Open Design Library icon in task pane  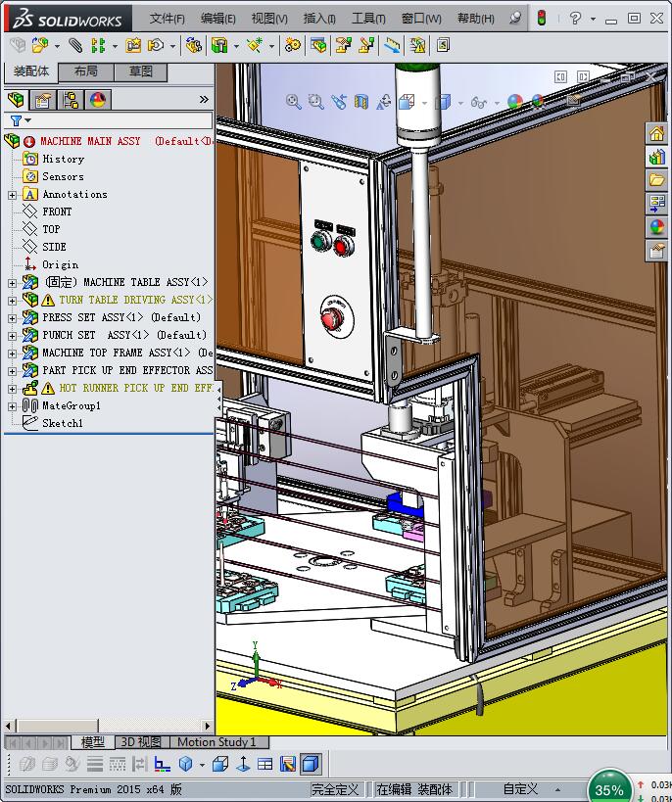coord(656,157)
